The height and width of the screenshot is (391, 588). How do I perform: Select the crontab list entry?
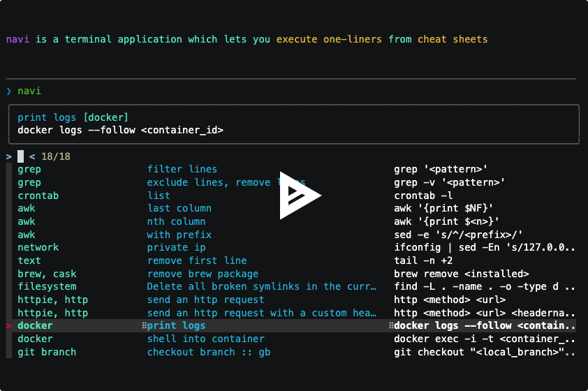159,195
